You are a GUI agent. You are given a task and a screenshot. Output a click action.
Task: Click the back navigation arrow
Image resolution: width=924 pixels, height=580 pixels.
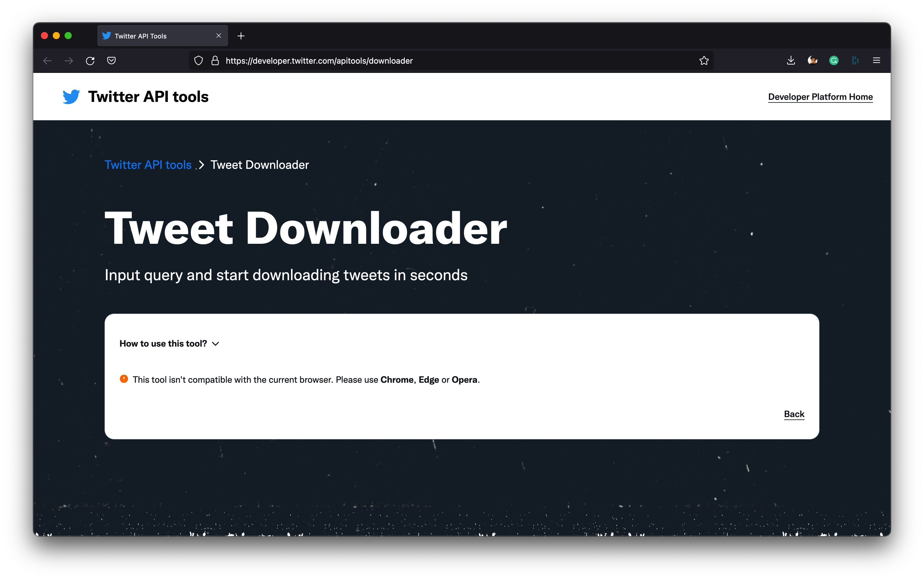click(47, 61)
